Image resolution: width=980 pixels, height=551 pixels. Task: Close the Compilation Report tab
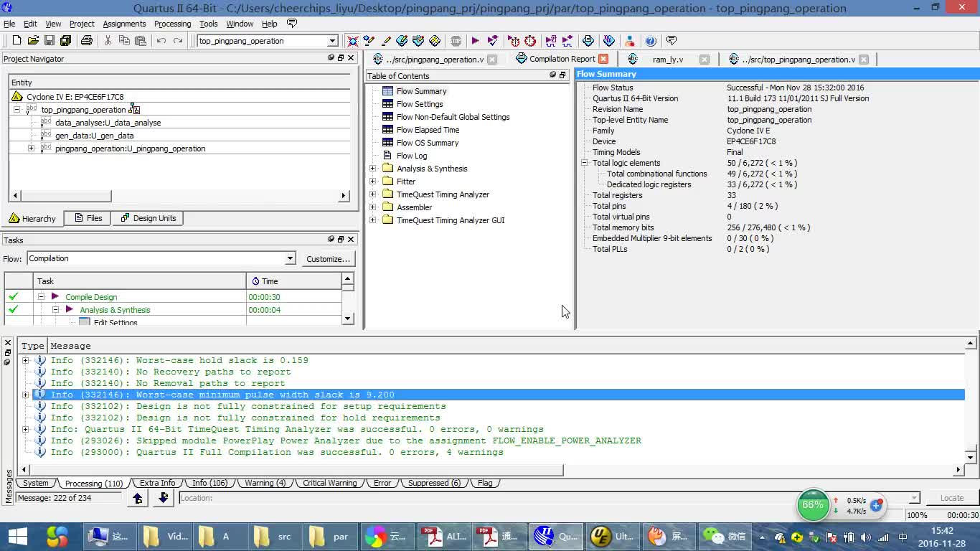click(x=603, y=59)
